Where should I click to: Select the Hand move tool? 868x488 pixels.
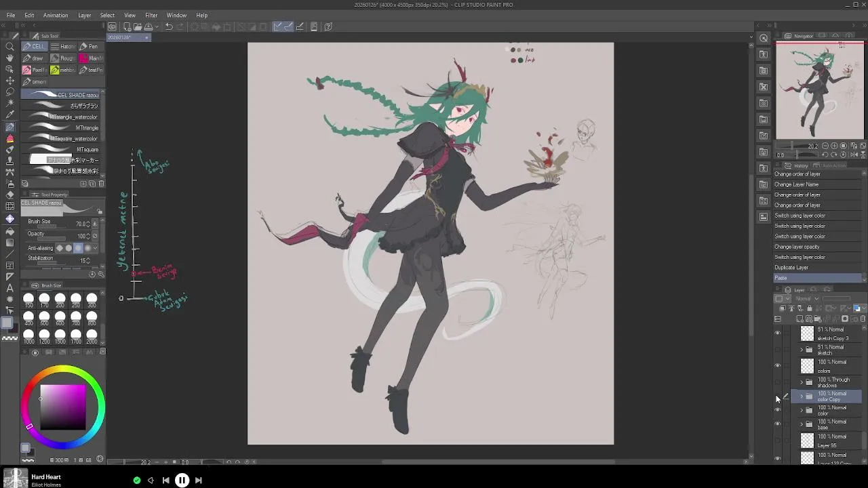pyautogui.click(x=9, y=58)
